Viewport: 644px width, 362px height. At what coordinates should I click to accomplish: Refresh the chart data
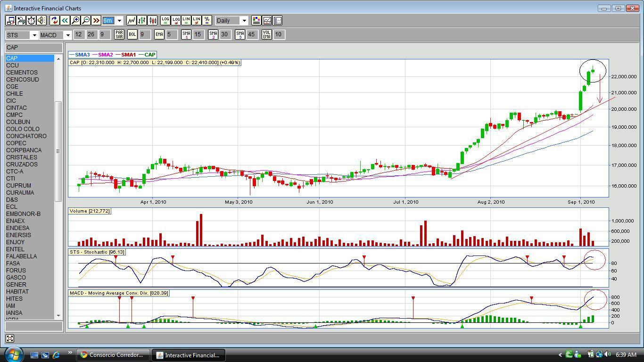tap(54, 20)
